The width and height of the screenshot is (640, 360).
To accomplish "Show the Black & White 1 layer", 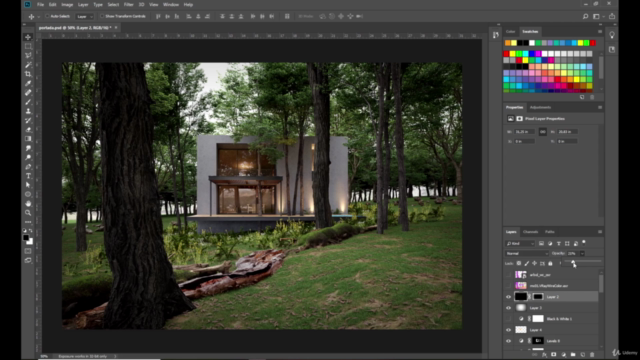I will 509,319.
